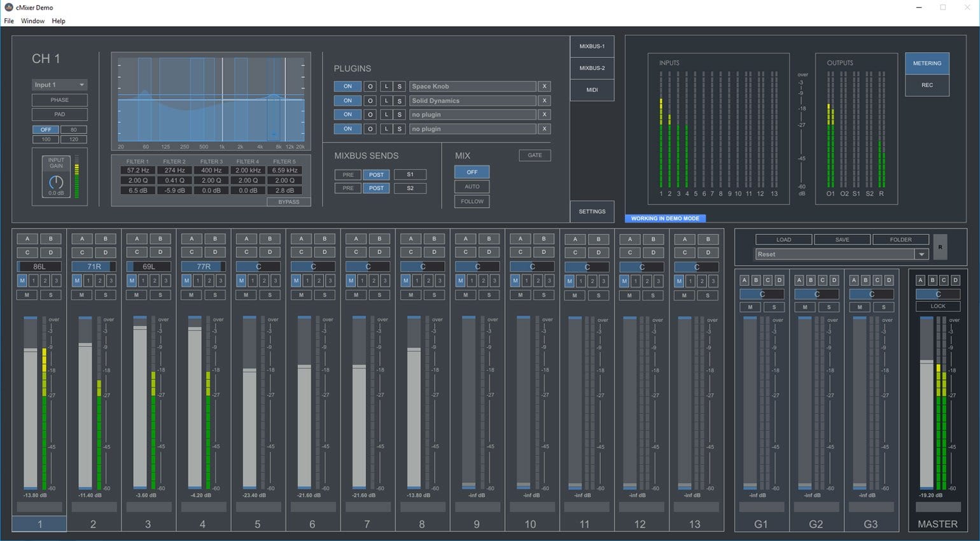Screen dimensions: 980x541
Task: Select the REC tab beside the meters
Action: coord(927,85)
